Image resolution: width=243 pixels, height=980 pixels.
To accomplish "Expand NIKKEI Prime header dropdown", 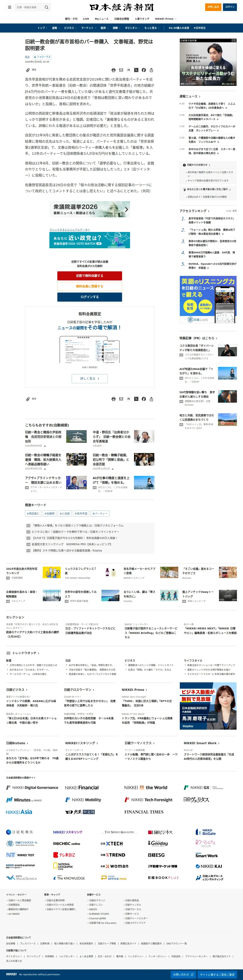I will tap(165, 19).
